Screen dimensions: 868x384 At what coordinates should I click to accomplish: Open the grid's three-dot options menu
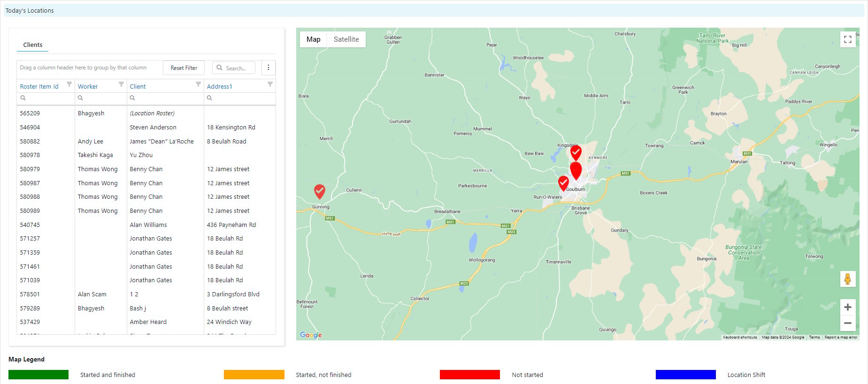click(269, 68)
